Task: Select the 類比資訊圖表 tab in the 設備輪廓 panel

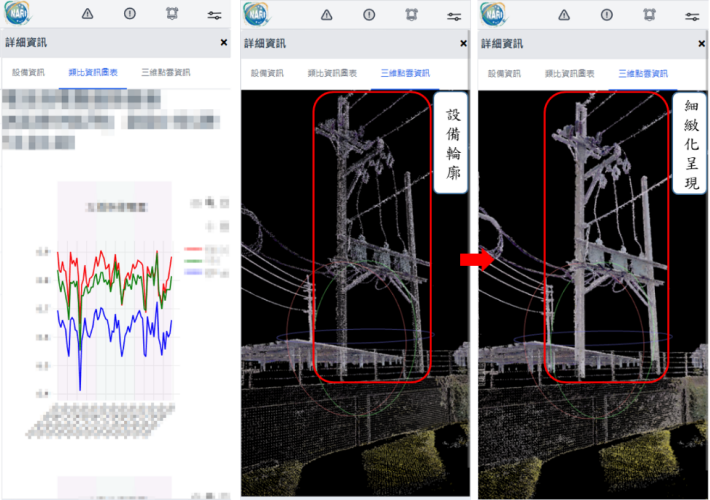Action: (x=332, y=73)
